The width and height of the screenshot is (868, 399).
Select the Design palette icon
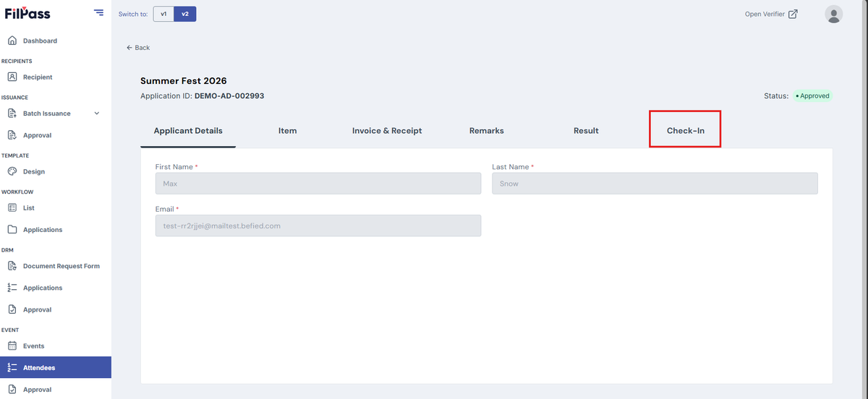(x=12, y=171)
